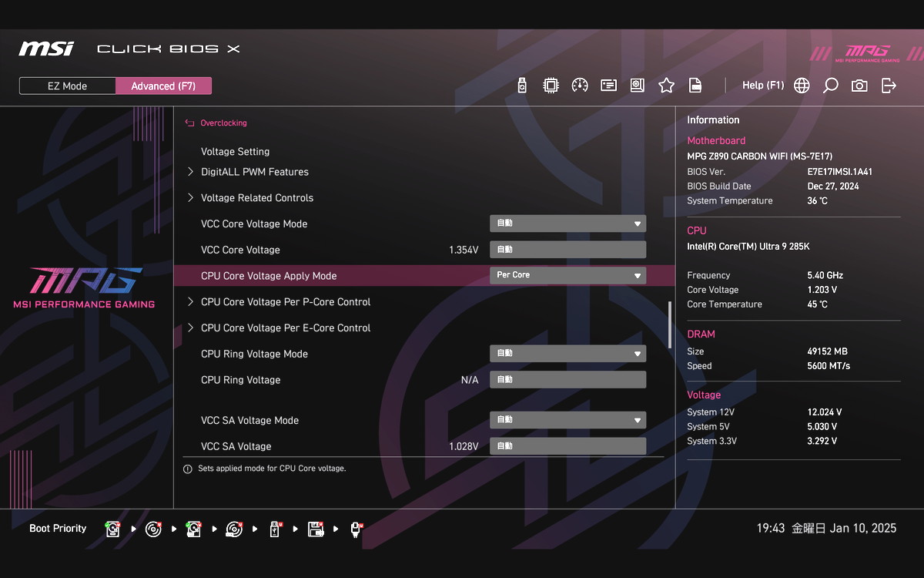Expand DigitALL PWM Features
The image size is (924, 578).
(255, 172)
